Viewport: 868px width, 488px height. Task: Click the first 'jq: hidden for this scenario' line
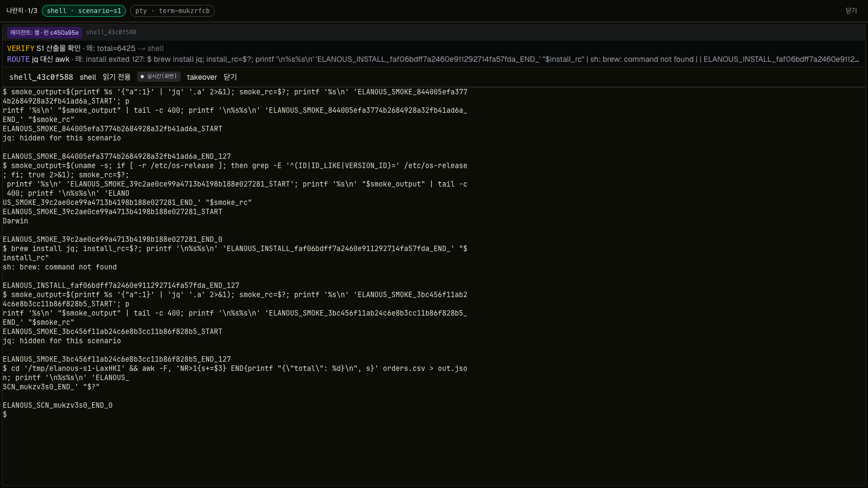(62, 138)
